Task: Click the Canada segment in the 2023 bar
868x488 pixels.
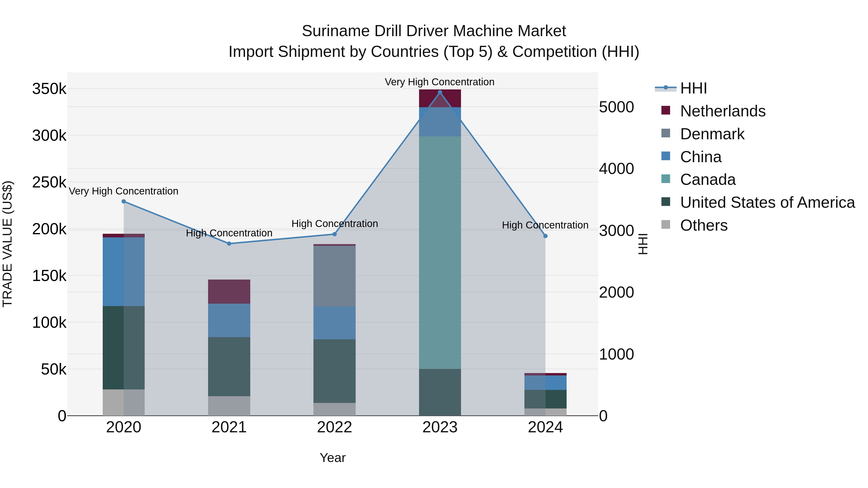Action: pos(440,253)
